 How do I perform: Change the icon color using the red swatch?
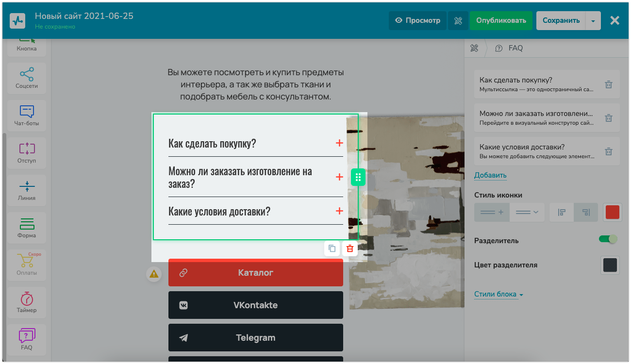tap(612, 212)
